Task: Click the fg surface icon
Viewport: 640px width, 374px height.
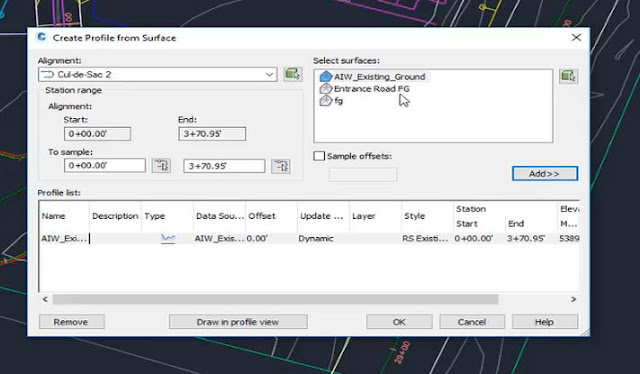Action: [x=325, y=100]
